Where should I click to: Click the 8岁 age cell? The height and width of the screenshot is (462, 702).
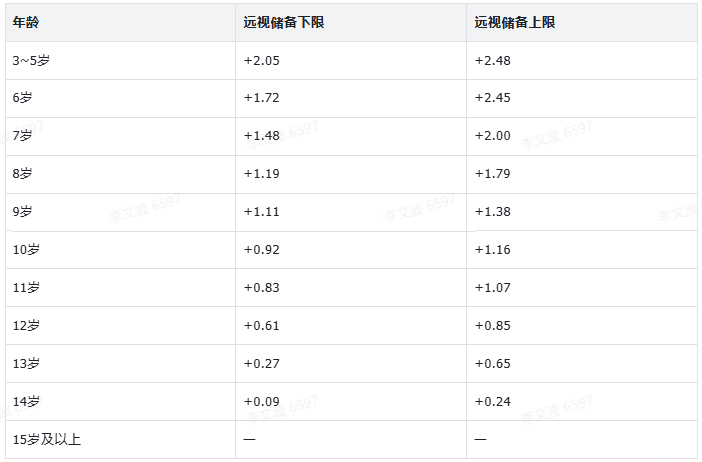click(22, 174)
